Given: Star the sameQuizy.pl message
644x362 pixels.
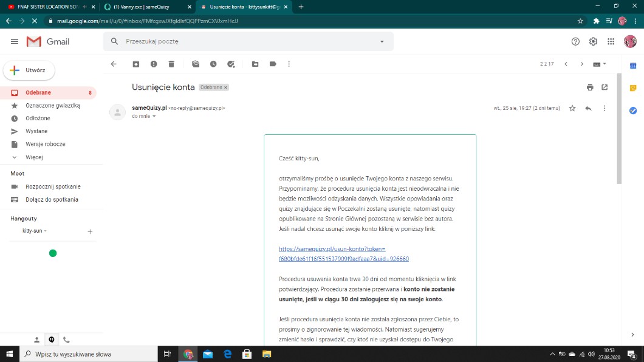Looking at the screenshot, I should coord(572,108).
